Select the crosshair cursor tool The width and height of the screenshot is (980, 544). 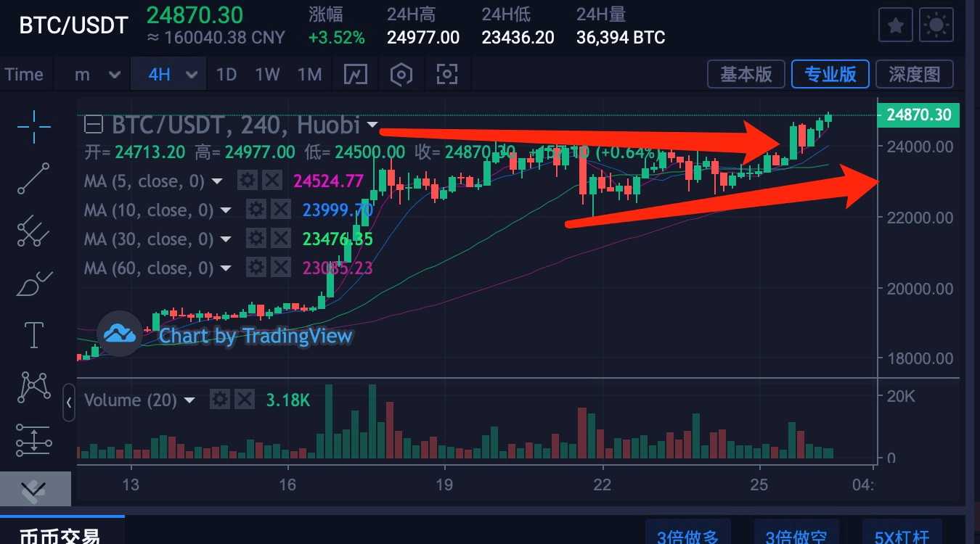click(34, 127)
